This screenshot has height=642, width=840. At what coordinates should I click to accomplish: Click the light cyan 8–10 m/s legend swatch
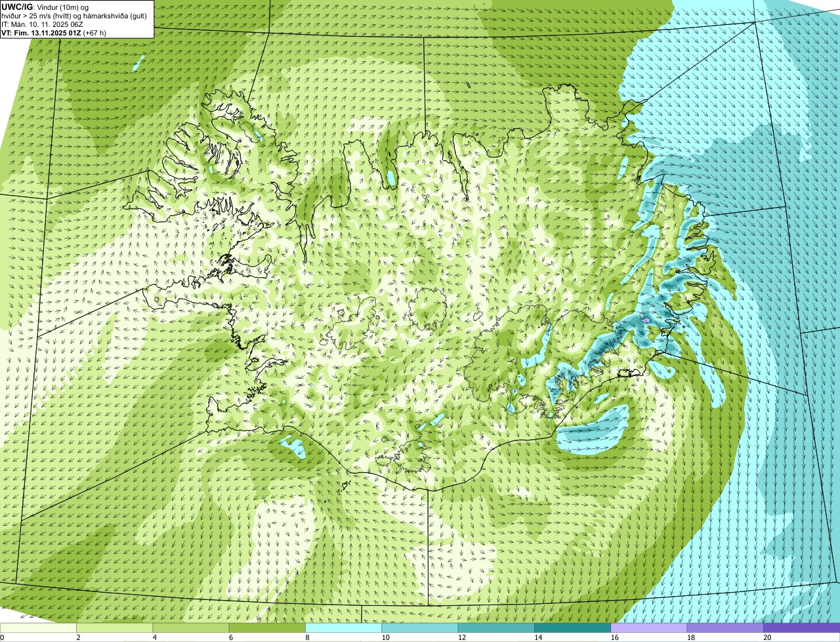[x=344, y=628]
